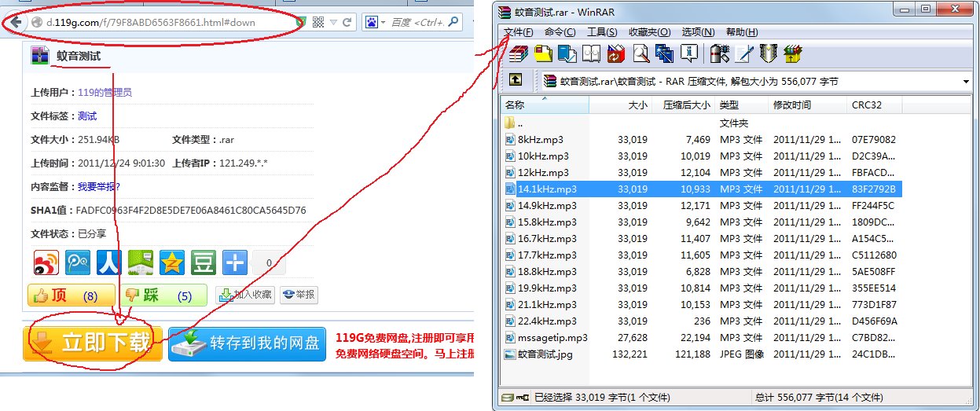980x411 pixels.
Task: Click 踩 downvote button
Action: click(163, 295)
